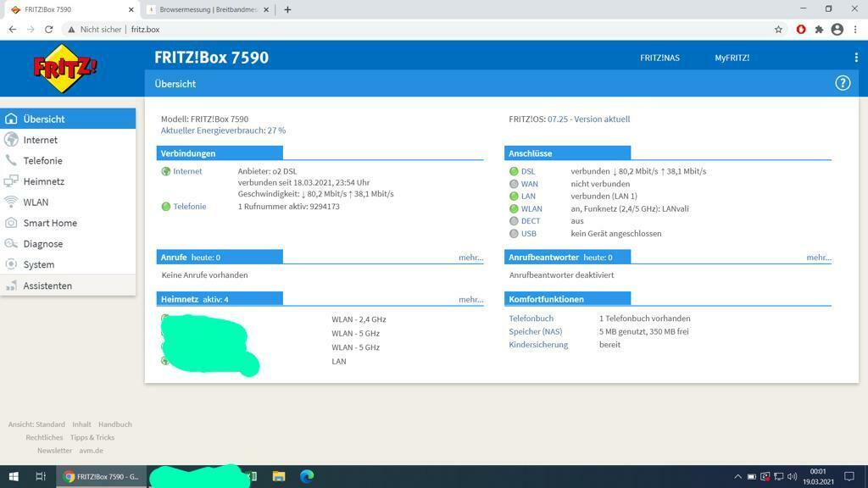Click the LAN link under Anschlüsse
868x488 pixels.
(528, 196)
